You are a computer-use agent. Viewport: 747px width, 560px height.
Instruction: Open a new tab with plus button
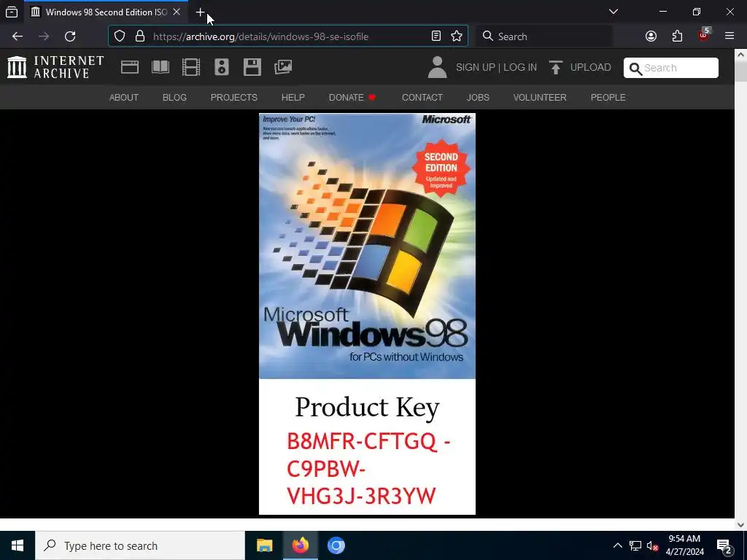pos(200,12)
